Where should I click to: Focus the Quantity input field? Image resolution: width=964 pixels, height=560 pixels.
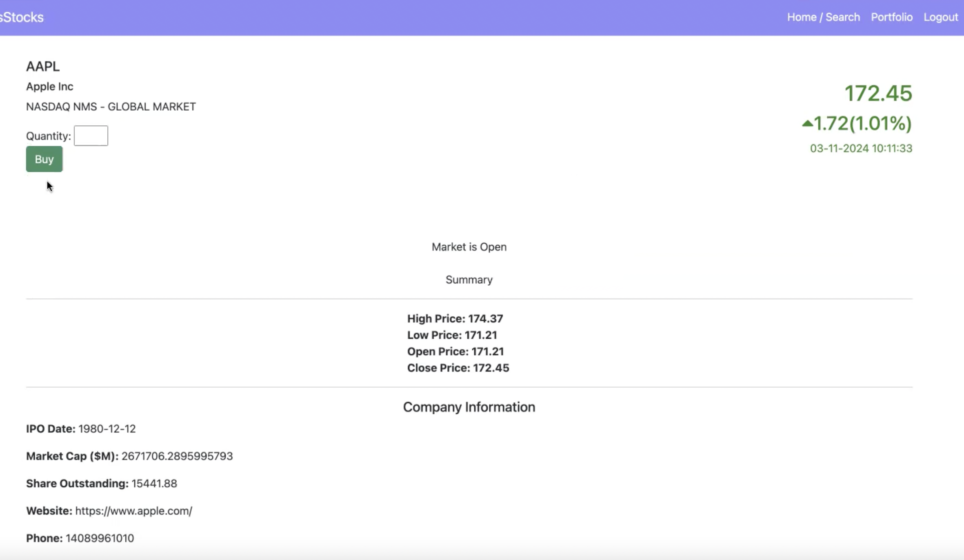click(91, 136)
